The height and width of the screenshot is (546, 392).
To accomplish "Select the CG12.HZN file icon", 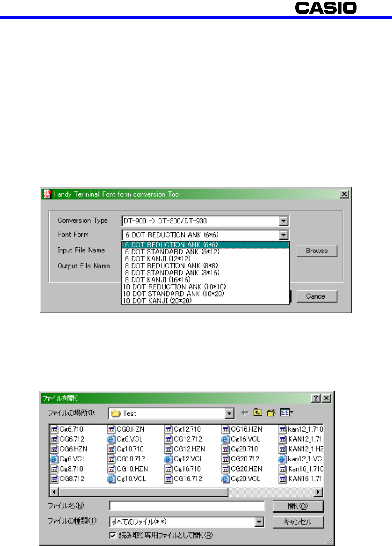I will (168, 449).
